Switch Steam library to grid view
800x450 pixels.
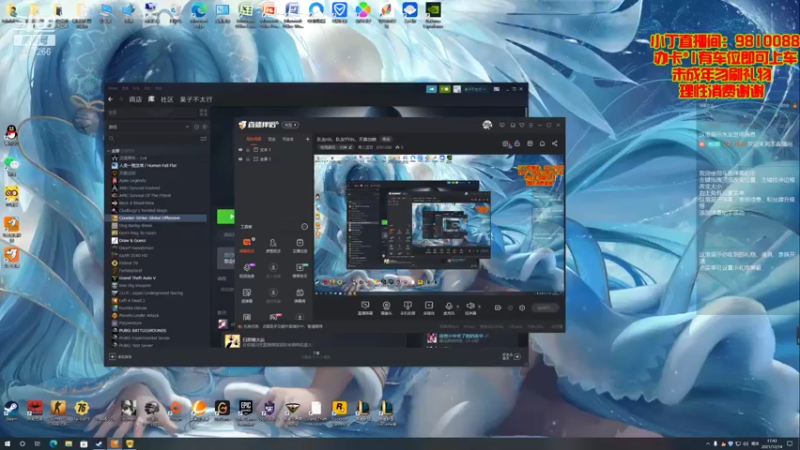click(x=204, y=112)
